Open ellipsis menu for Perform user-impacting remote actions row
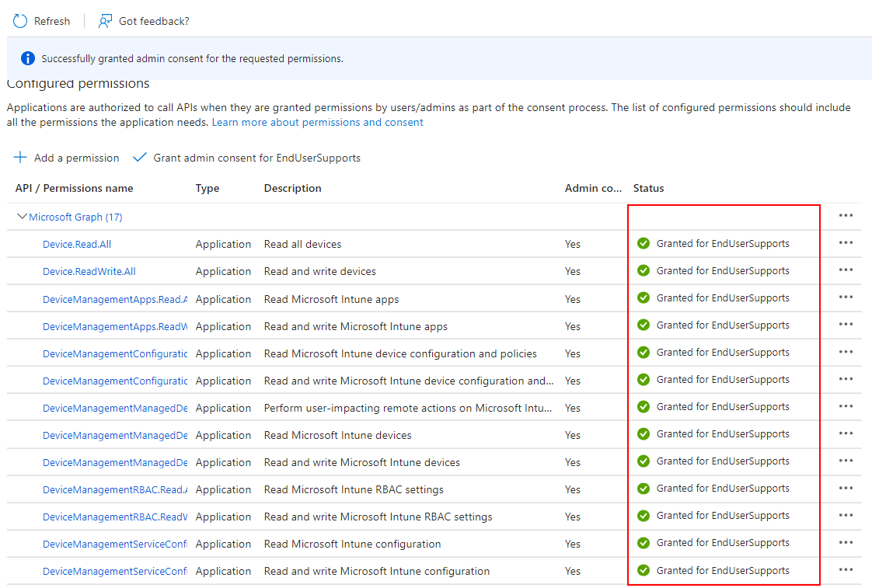Screen dimensions: 872x588 (846, 407)
